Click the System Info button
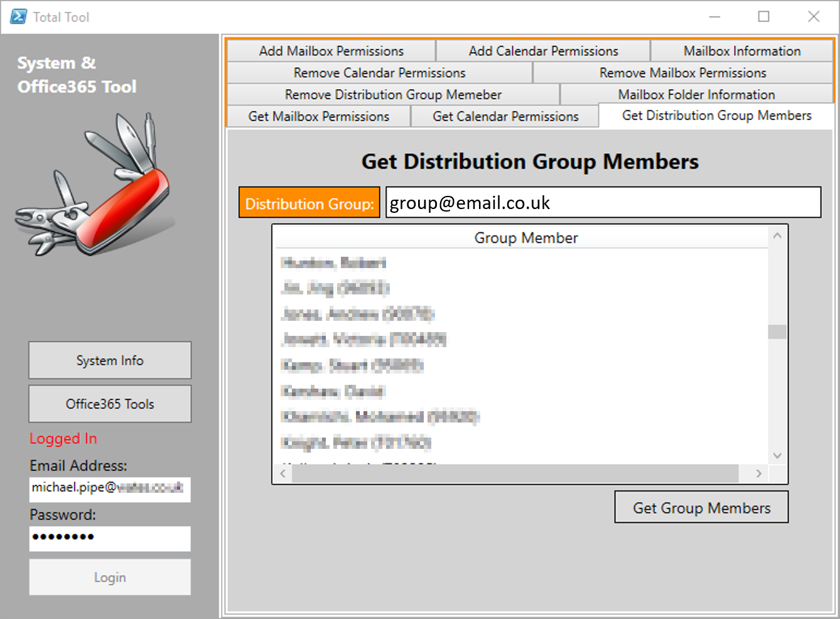 tap(110, 360)
